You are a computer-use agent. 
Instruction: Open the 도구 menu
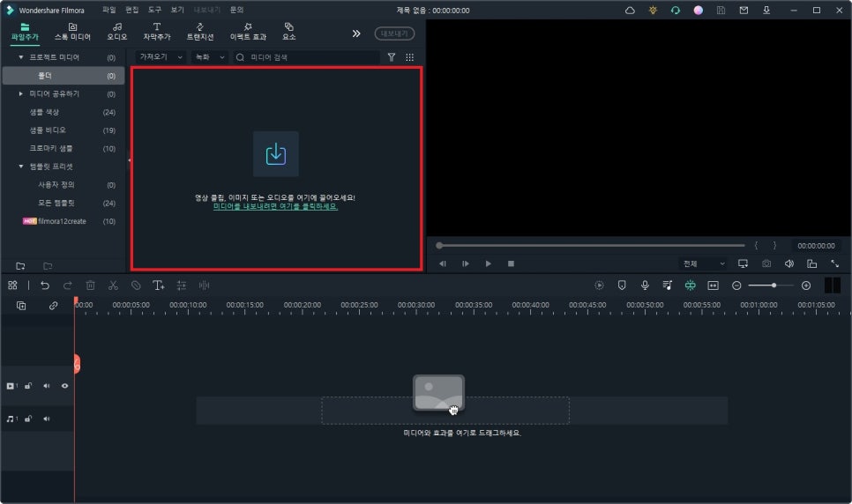click(154, 10)
